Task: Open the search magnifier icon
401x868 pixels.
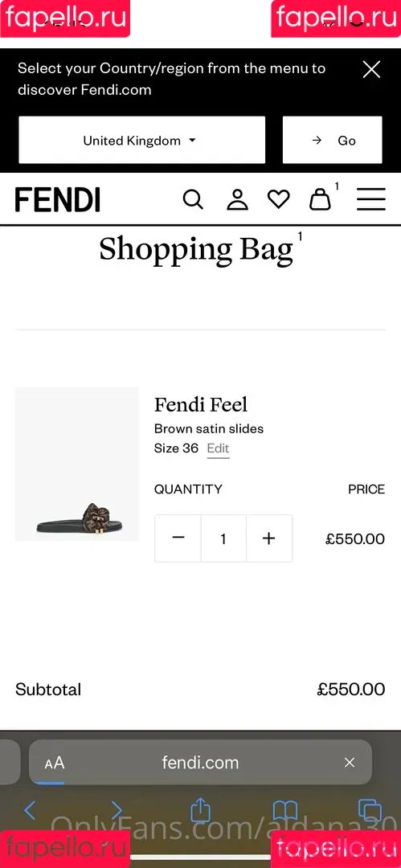Action: pos(193,199)
